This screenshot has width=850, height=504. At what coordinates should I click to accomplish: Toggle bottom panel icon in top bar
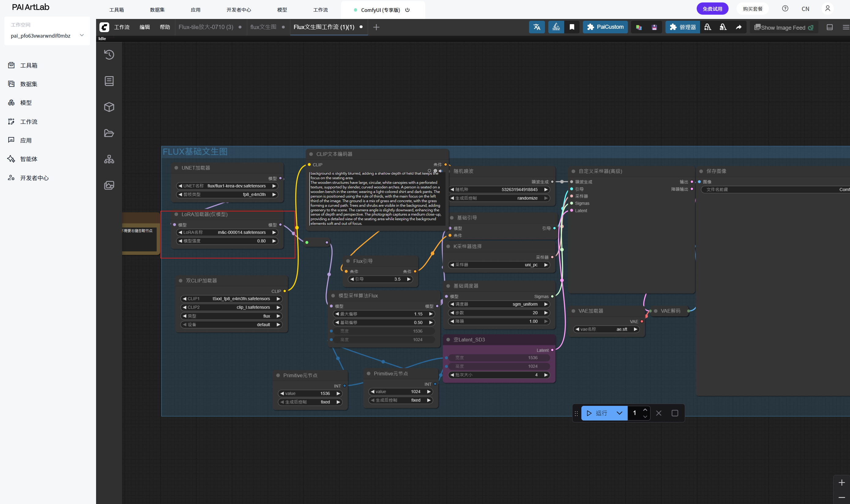pyautogui.click(x=829, y=27)
